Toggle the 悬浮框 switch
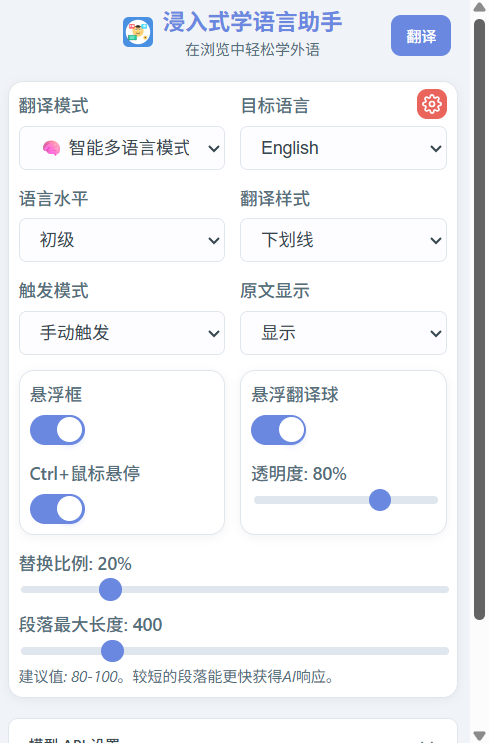The width and height of the screenshot is (492, 743). pyautogui.click(x=57, y=430)
